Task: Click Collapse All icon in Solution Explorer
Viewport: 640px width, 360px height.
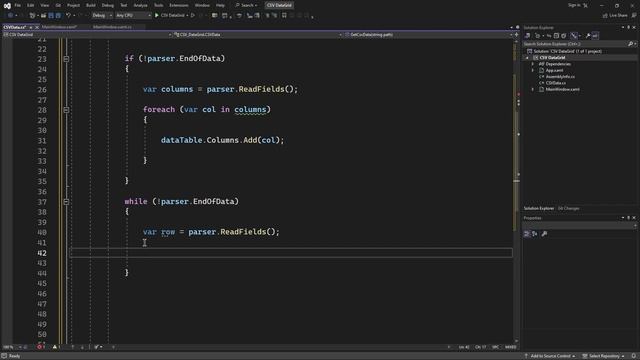Action: click(556, 36)
